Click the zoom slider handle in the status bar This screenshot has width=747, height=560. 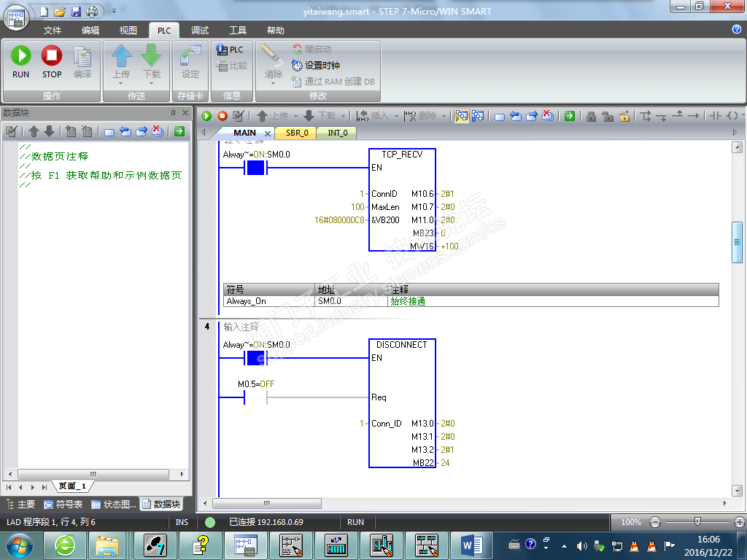(x=697, y=522)
